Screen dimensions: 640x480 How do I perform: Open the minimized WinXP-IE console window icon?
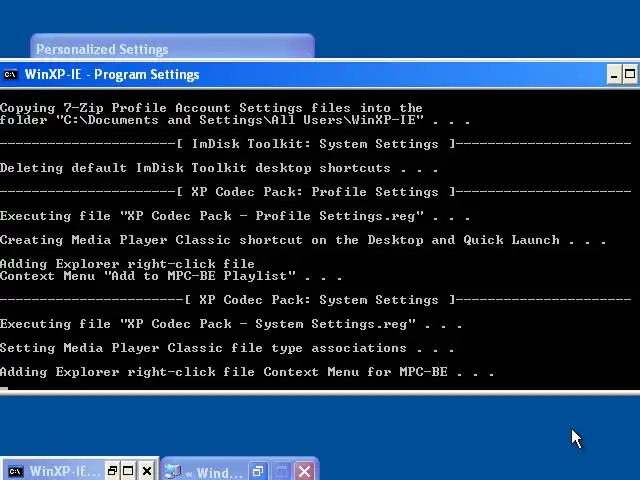[x=16, y=471]
